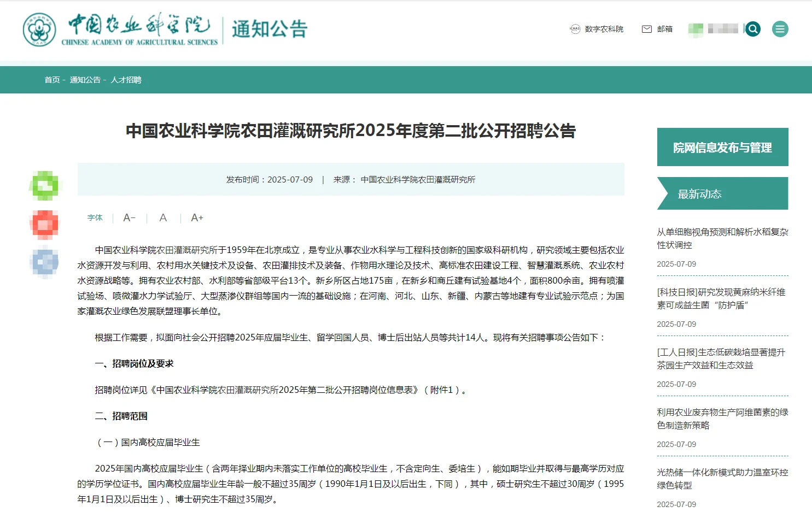The width and height of the screenshot is (812, 512).
Task: Open news 光热储一体化新模式助力温室环控
Action: tap(722, 479)
